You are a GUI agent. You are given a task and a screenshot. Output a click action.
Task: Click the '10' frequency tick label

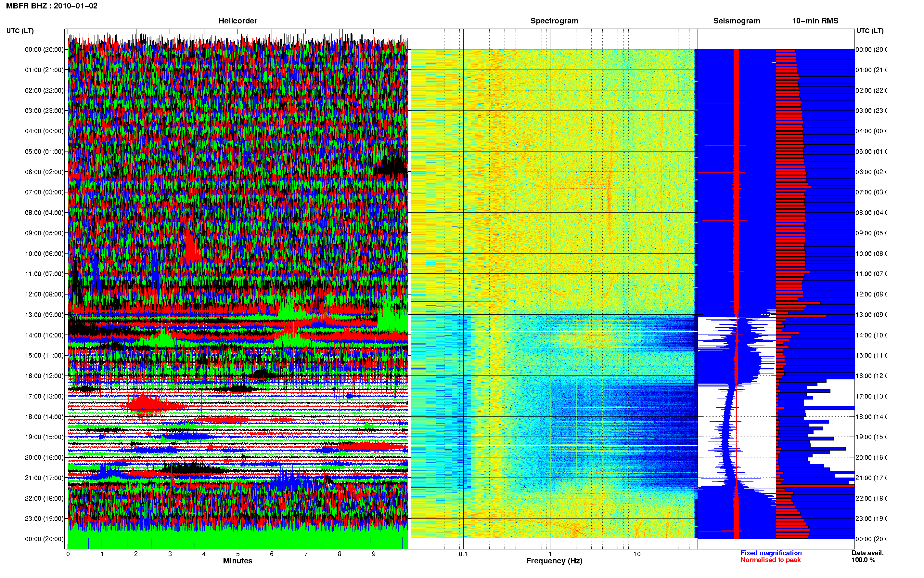(x=637, y=554)
